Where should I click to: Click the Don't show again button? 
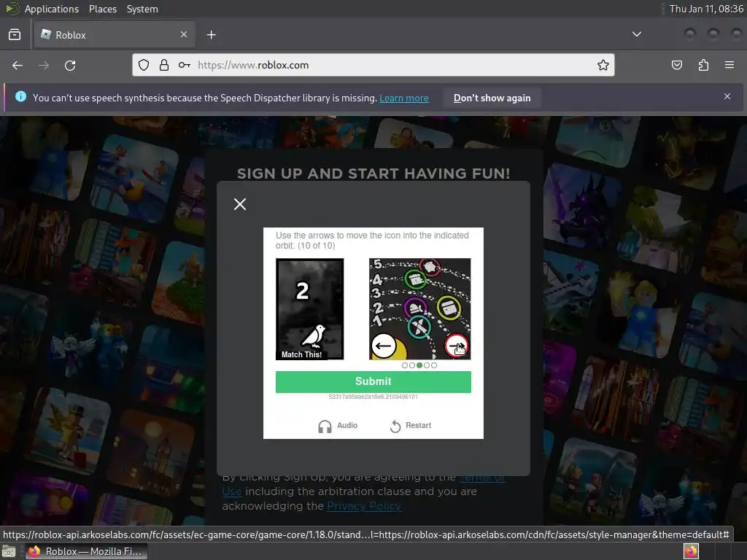492,98
